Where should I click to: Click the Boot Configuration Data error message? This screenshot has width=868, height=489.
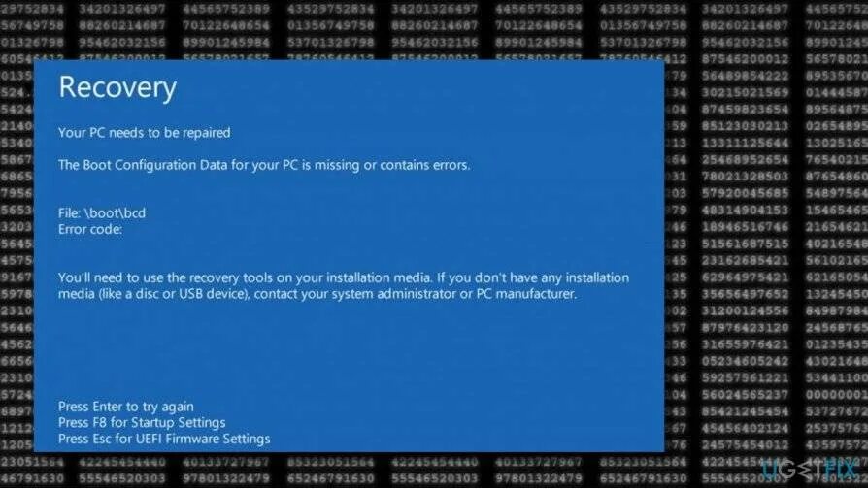click(x=264, y=165)
